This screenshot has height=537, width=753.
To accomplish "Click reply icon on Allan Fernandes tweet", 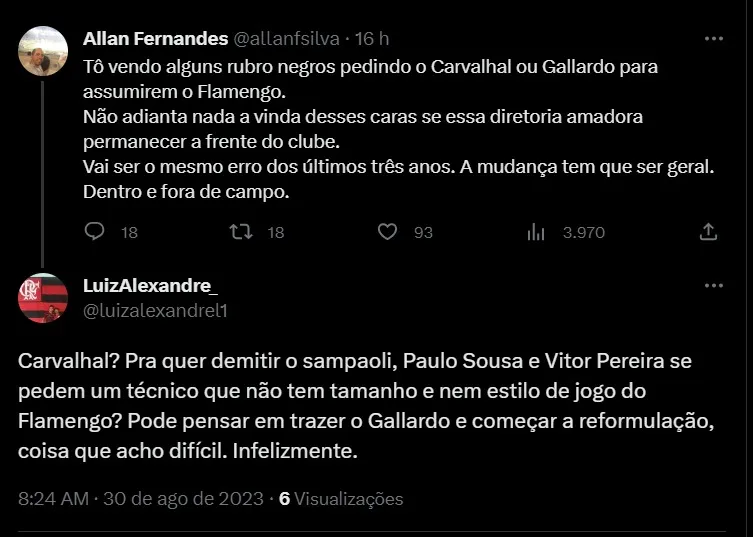I will point(95,232).
